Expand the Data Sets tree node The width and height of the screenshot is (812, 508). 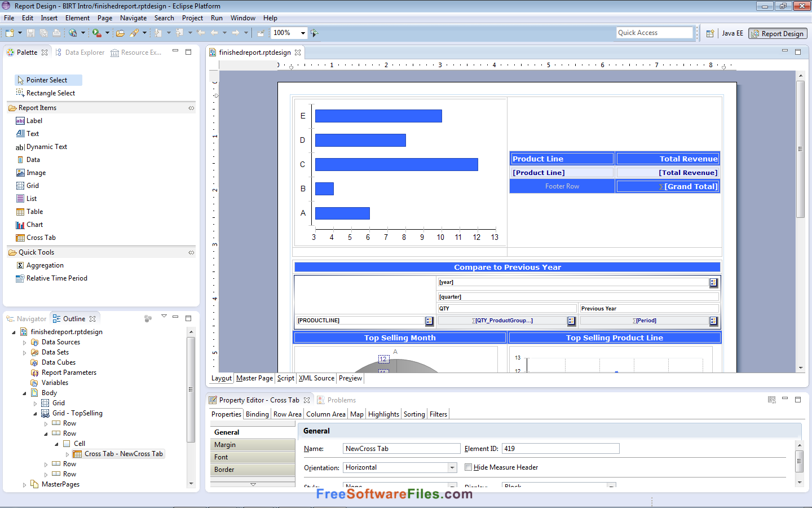point(24,353)
